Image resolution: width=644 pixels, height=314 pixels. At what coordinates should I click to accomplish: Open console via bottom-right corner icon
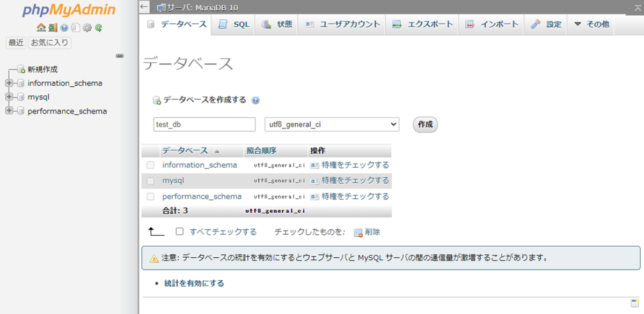click(634, 303)
